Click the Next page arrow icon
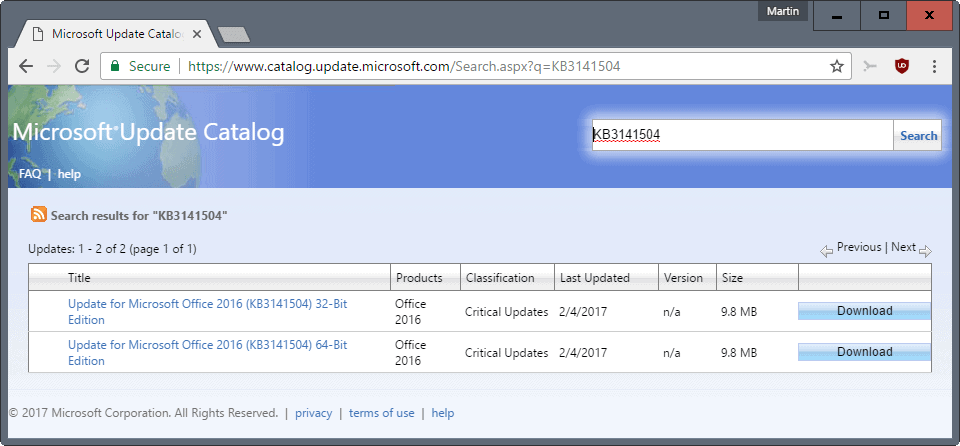 tap(925, 251)
